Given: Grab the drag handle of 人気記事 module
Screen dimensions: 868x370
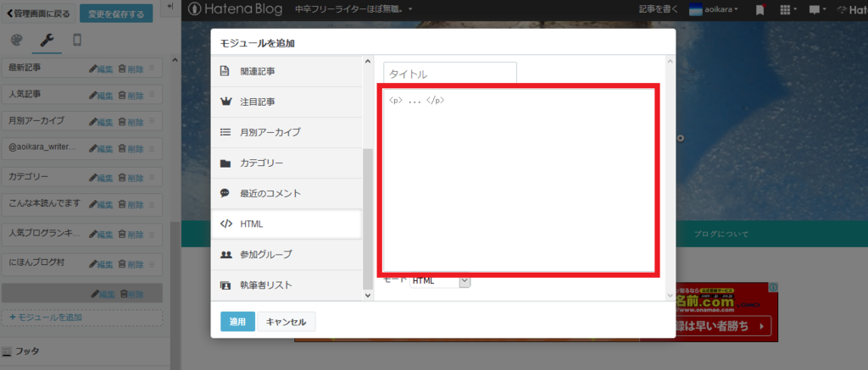Looking at the screenshot, I should point(152,95).
